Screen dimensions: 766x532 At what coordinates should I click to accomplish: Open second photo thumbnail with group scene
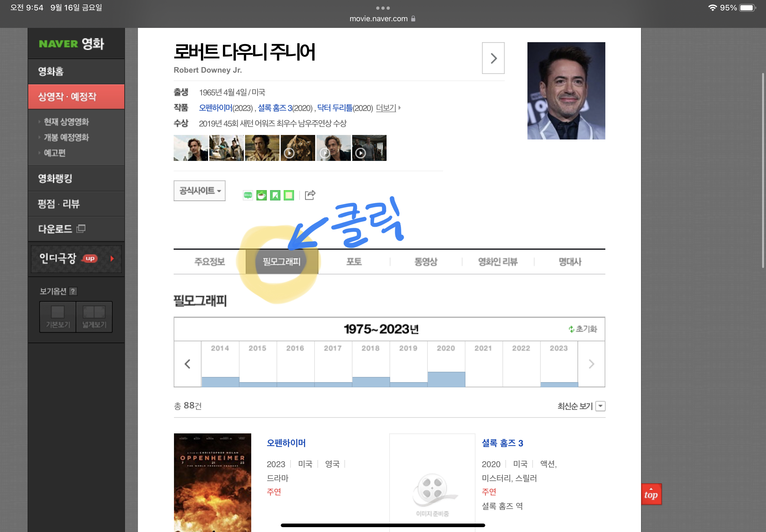click(227, 148)
